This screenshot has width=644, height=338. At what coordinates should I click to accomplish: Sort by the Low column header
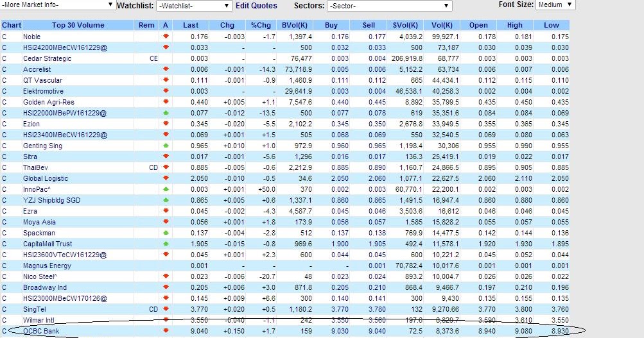(x=552, y=25)
